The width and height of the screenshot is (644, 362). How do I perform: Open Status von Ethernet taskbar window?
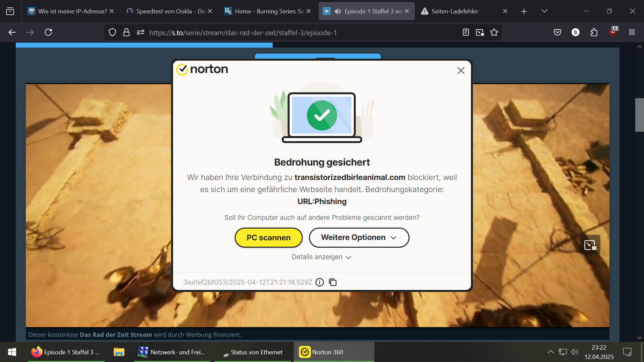[x=253, y=352]
